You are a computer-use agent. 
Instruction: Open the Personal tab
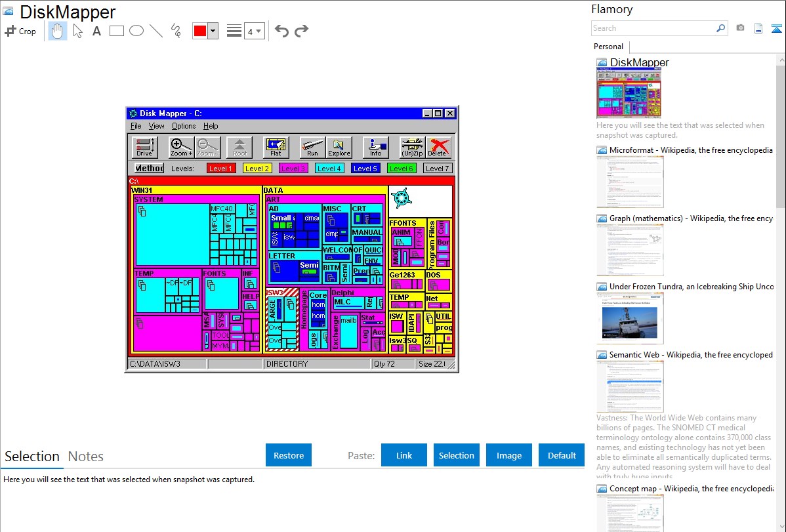[x=609, y=47]
